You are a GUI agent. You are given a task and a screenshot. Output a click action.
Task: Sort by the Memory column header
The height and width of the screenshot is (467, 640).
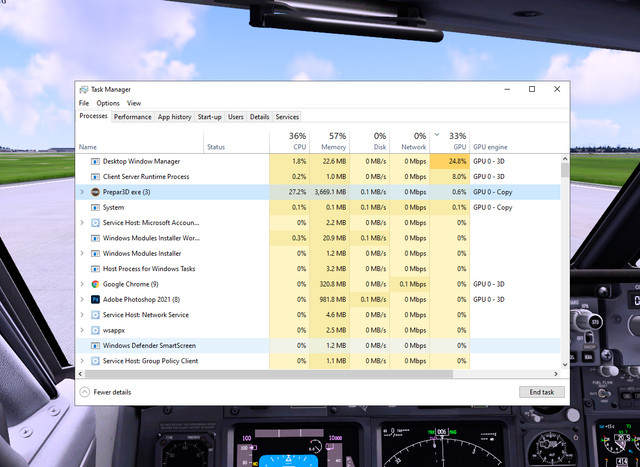click(x=329, y=142)
